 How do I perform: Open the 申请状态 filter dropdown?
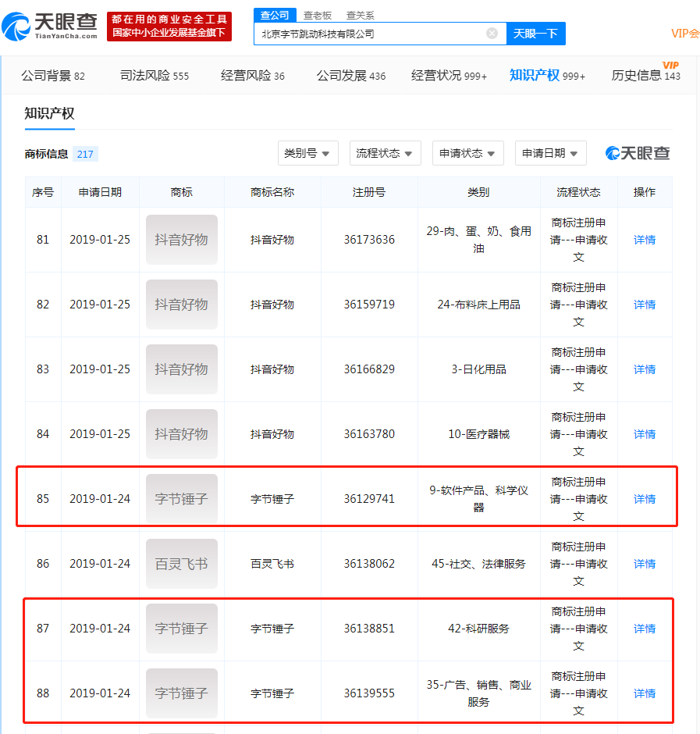pyautogui.click(x=467, y=153)
